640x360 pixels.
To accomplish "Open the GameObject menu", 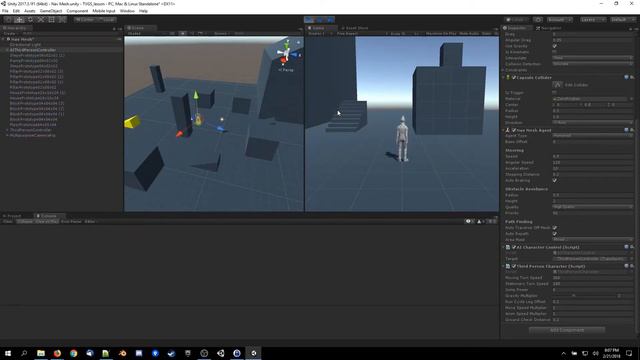I will tap(51, 11).
